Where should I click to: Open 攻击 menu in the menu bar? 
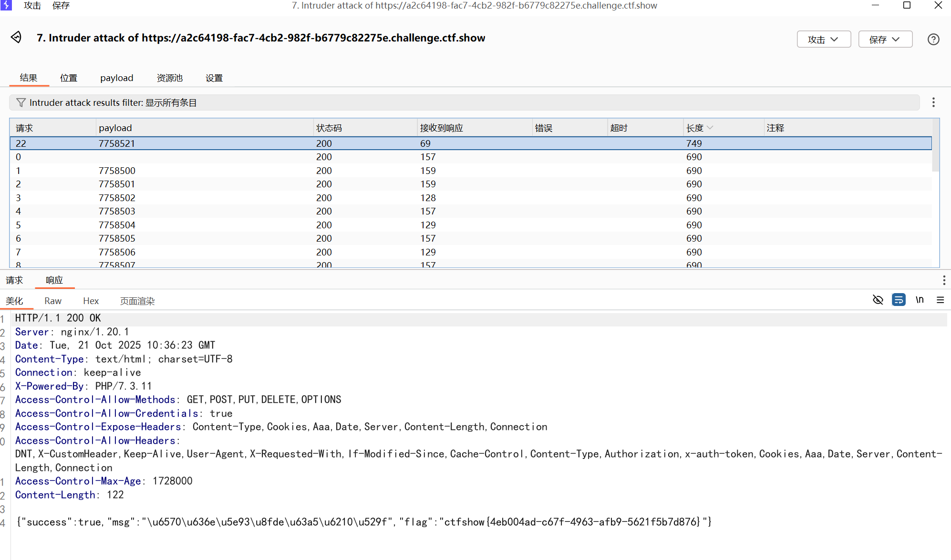(x=32, y=5)
